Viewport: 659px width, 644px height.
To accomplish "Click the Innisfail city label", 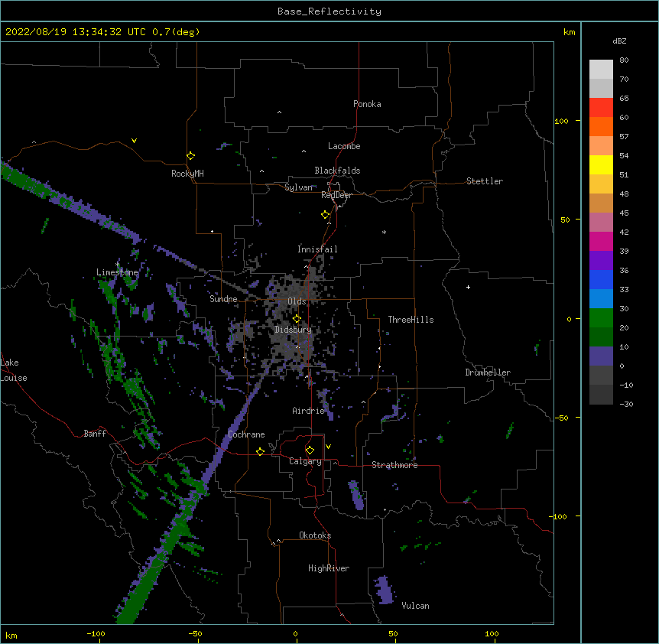I will pos(317,249).
